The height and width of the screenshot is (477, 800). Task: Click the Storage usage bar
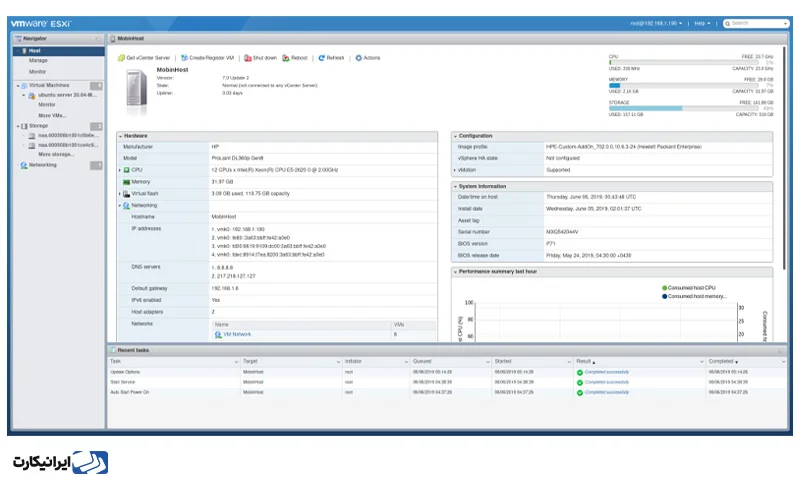(684, 109)
